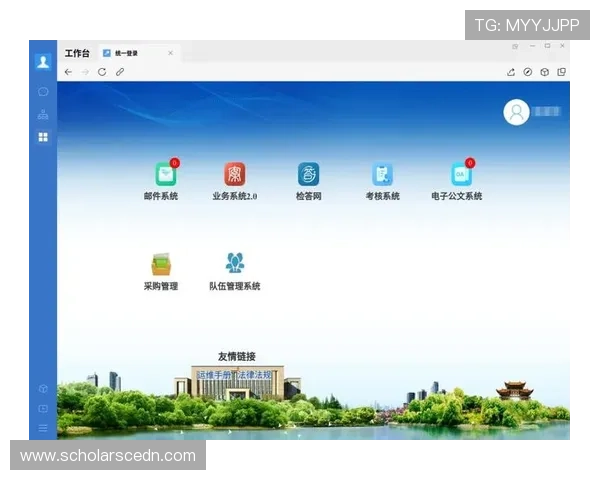Image resolution: width=600 pixels, height=480 pixels.
Task: Click the user avatar at top of sidebar
Action: click(43, 61)
